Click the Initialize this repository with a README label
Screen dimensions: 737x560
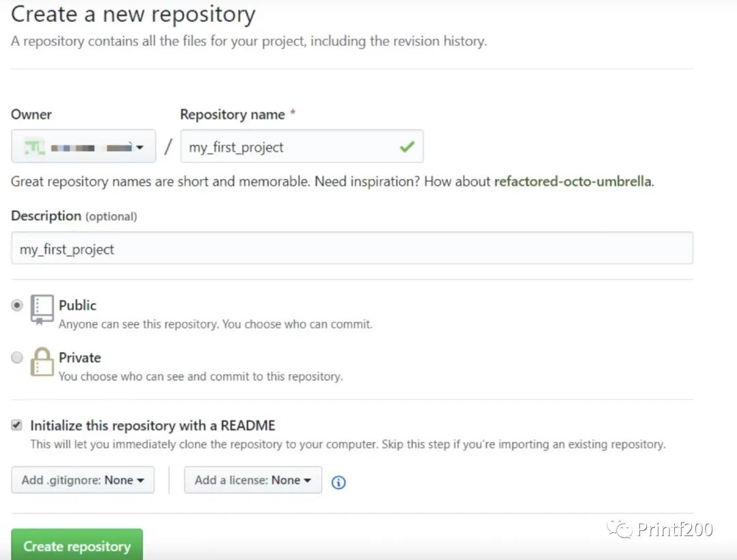[153, 426]
